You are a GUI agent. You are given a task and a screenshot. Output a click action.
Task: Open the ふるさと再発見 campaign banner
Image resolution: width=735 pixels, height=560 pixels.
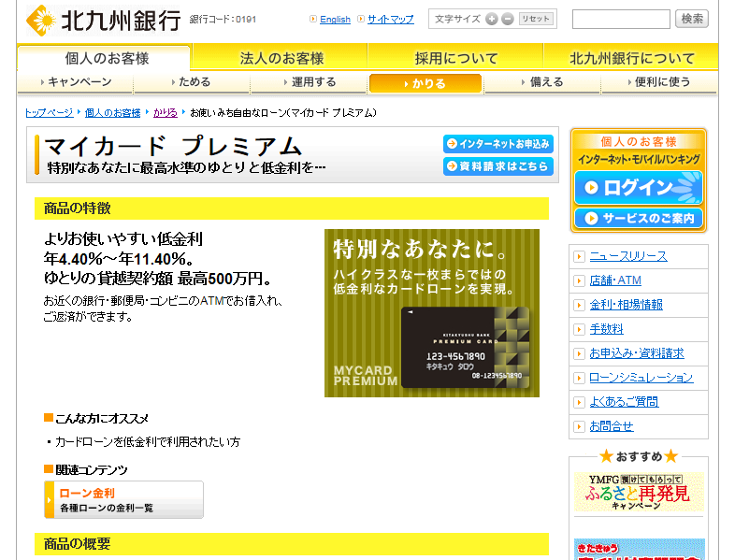[639, 492]
